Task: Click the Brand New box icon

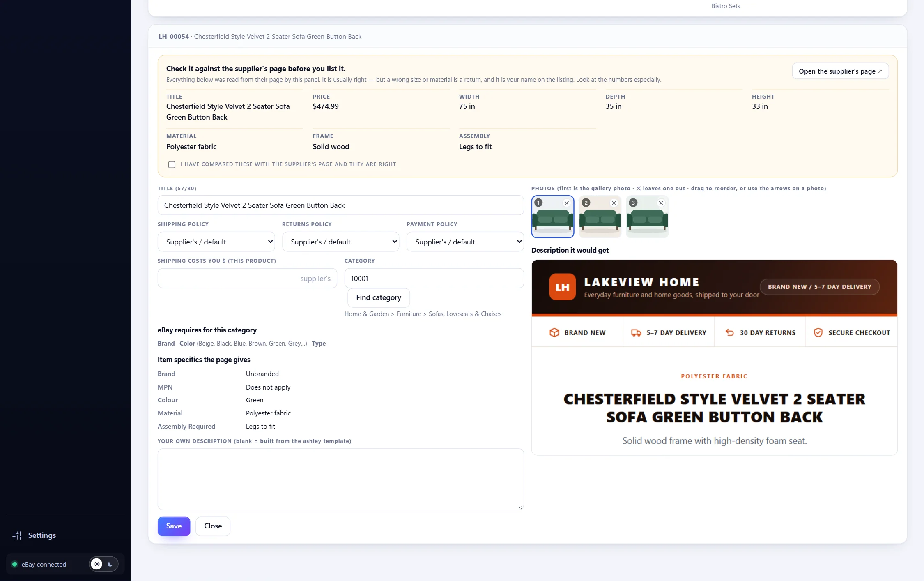Action: 554,332
